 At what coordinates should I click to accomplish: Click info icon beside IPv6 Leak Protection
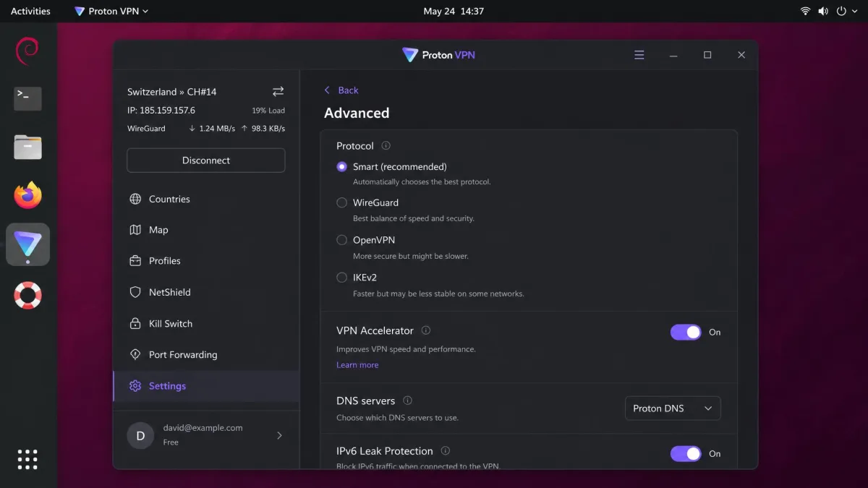coord(446,451)
